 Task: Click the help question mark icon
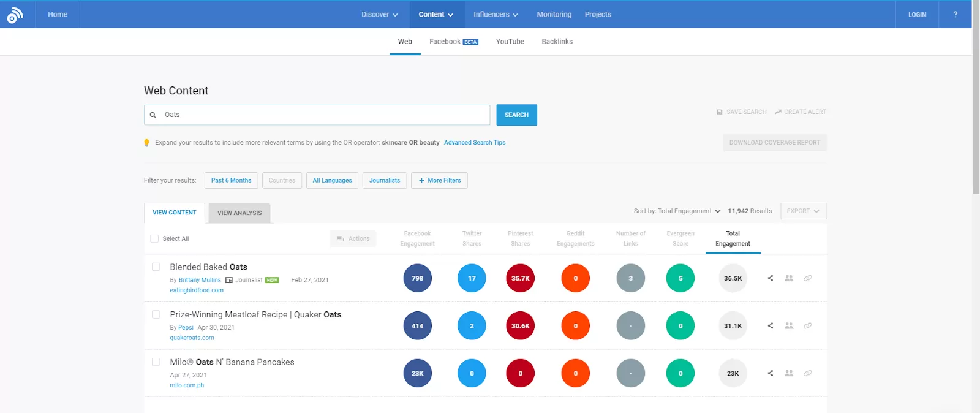coord(955,15)
